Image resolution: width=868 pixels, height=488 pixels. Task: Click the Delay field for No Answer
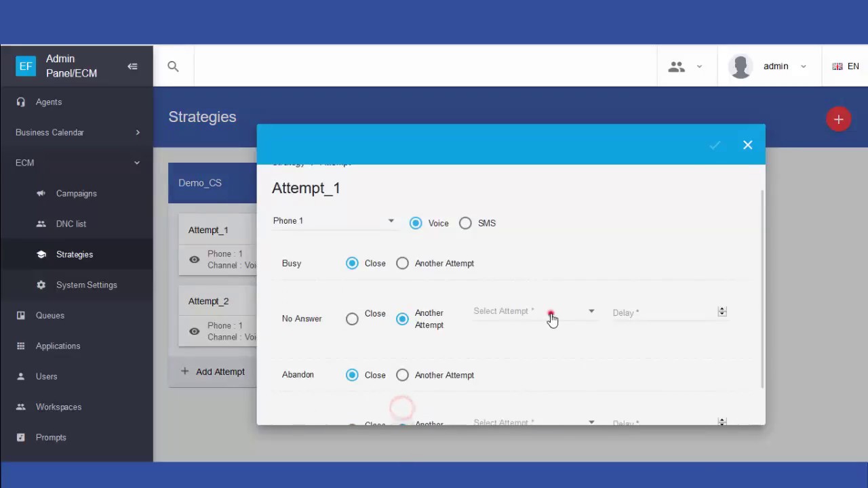(663, 312)
